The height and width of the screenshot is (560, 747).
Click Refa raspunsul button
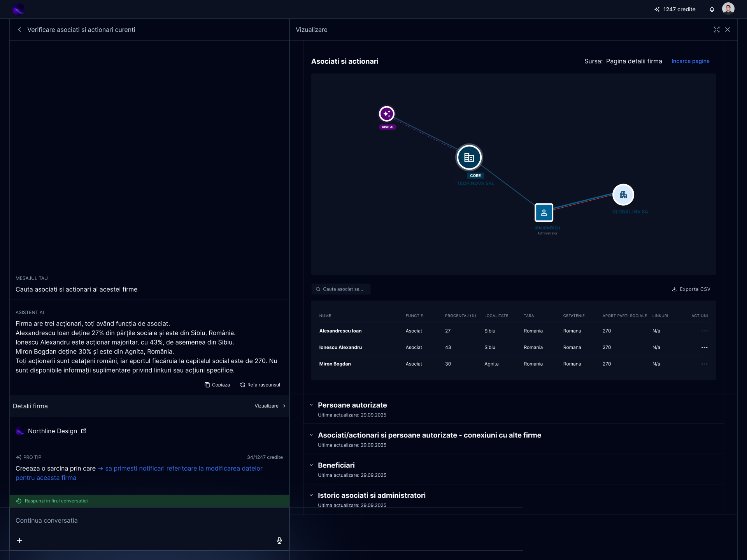point(260,385)
